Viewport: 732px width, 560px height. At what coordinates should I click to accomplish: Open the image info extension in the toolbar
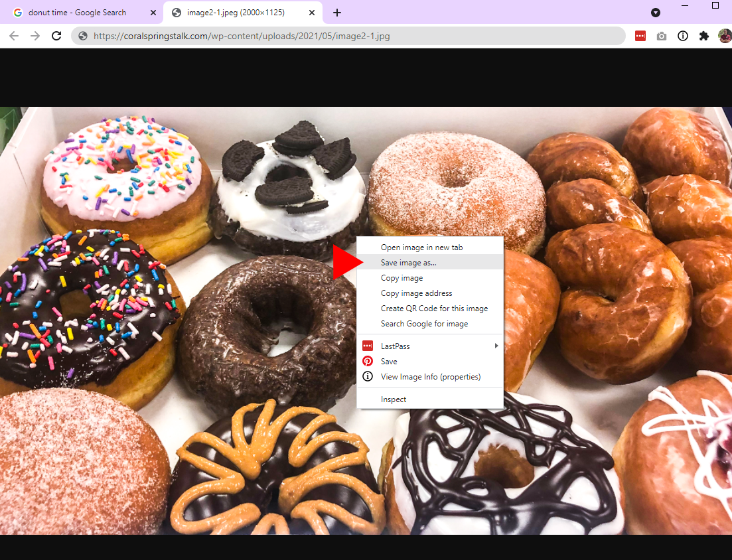[682, 36]
